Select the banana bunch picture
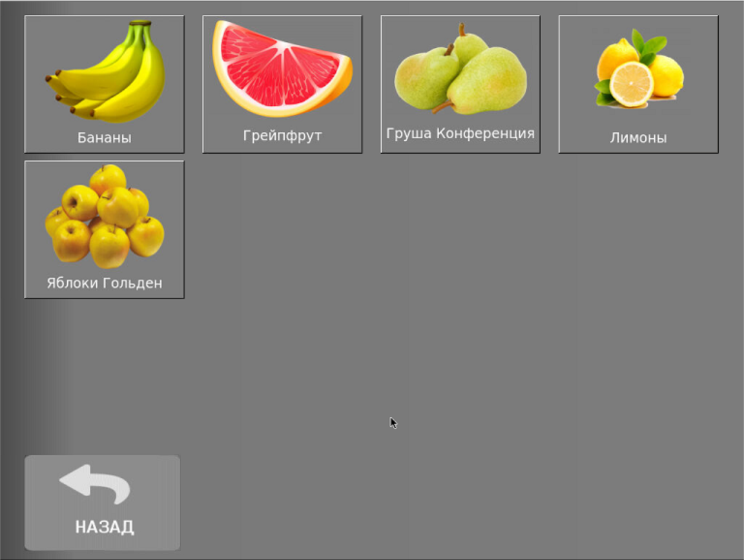Image resolution: width=744 pixels, height=560 pixels. pyautogui.click(x=105, y=71)
